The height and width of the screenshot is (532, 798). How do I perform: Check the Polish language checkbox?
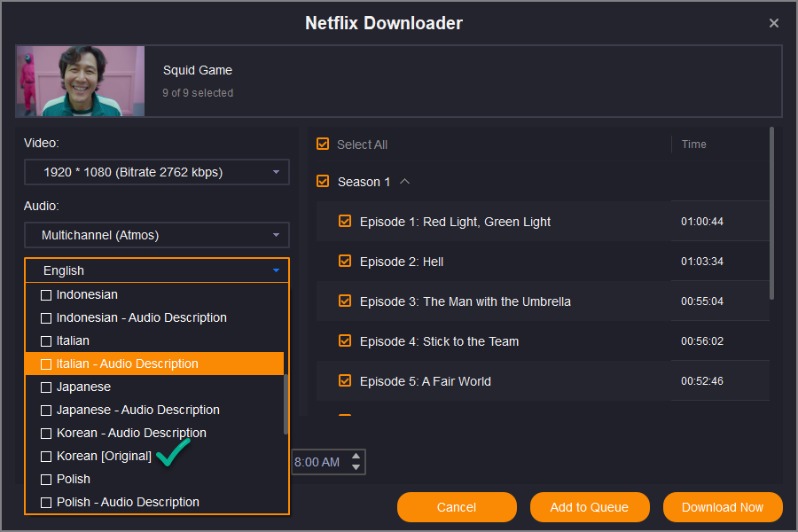click(x=46, y=480)
